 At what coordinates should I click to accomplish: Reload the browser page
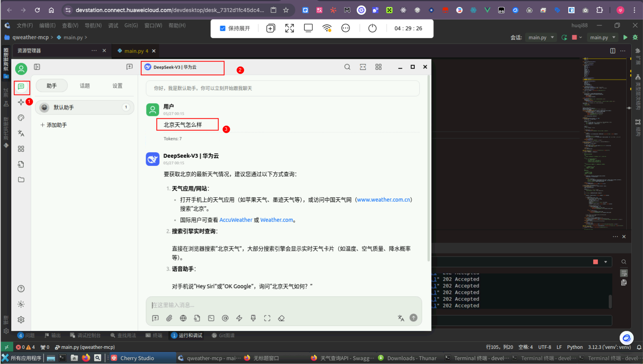(37, 10)
